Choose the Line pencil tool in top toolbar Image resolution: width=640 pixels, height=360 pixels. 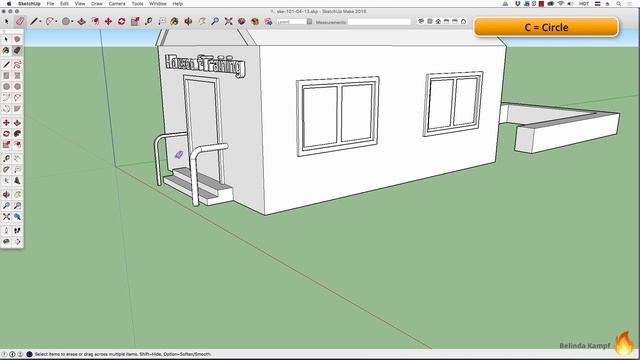[34, 21]
